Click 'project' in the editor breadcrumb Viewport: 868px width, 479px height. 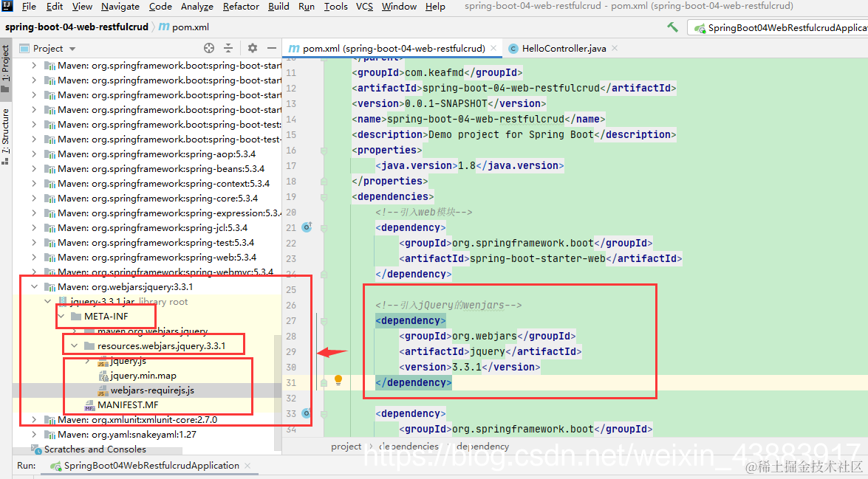(x=346, y=447)
